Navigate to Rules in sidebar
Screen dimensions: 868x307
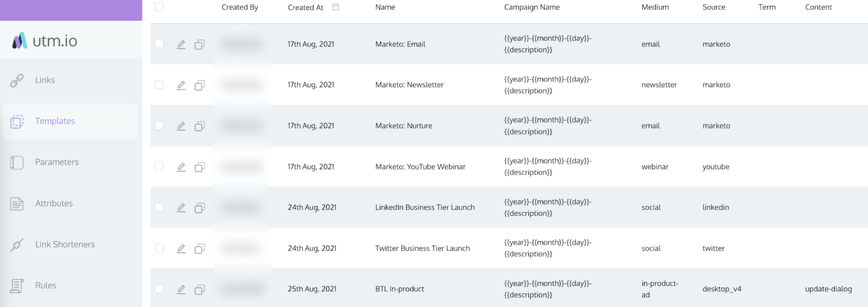point(46,285)
